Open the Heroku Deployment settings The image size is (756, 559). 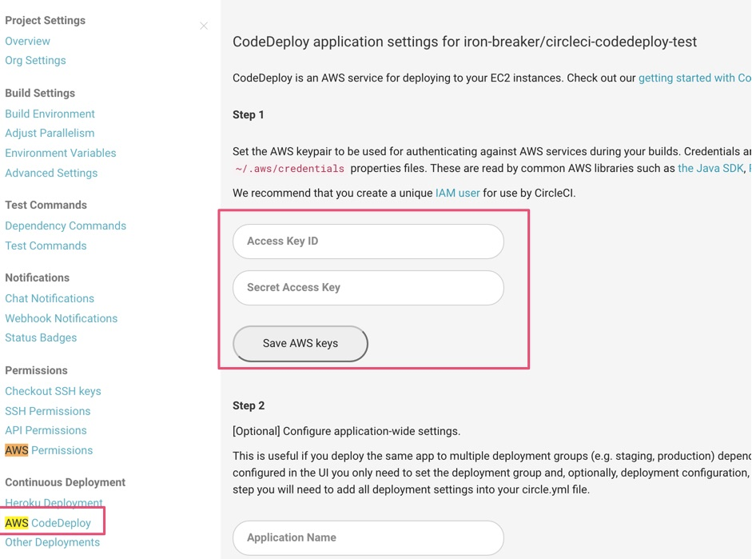pyautogui.click(x=54, y=502)
